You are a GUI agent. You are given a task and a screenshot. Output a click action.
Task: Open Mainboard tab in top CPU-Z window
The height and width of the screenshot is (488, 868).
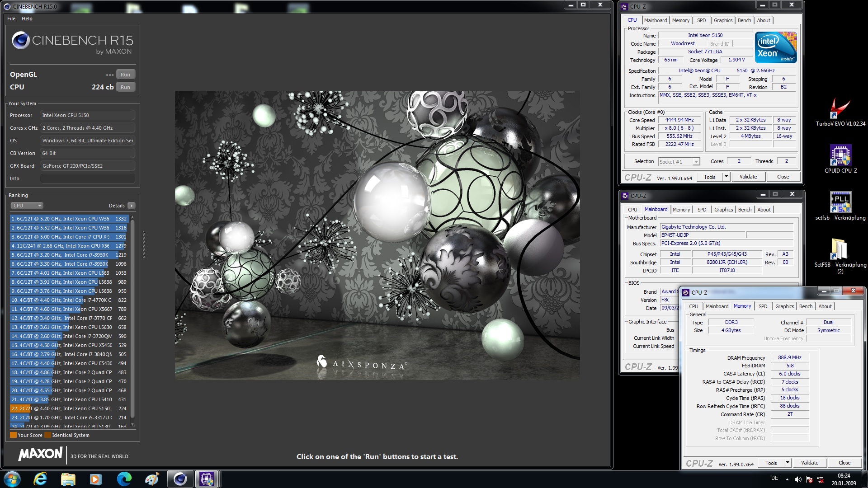(x=655, y=20)
